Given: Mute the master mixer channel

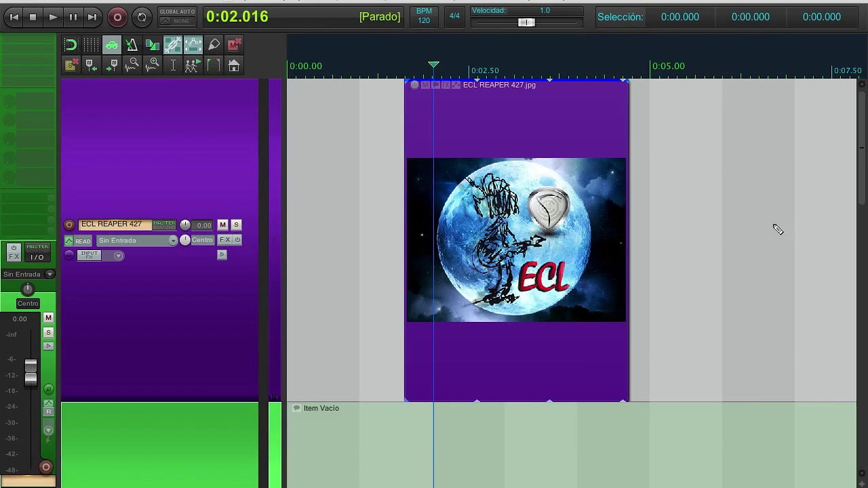Looking at the screenshot, I should 48,318.
